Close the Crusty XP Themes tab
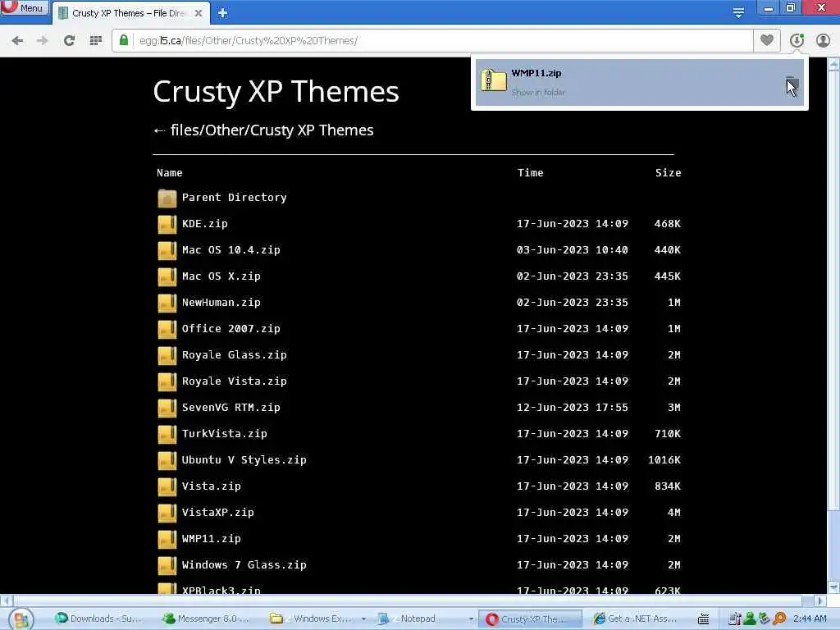The image size is (840, 630). tap(199, 13)
